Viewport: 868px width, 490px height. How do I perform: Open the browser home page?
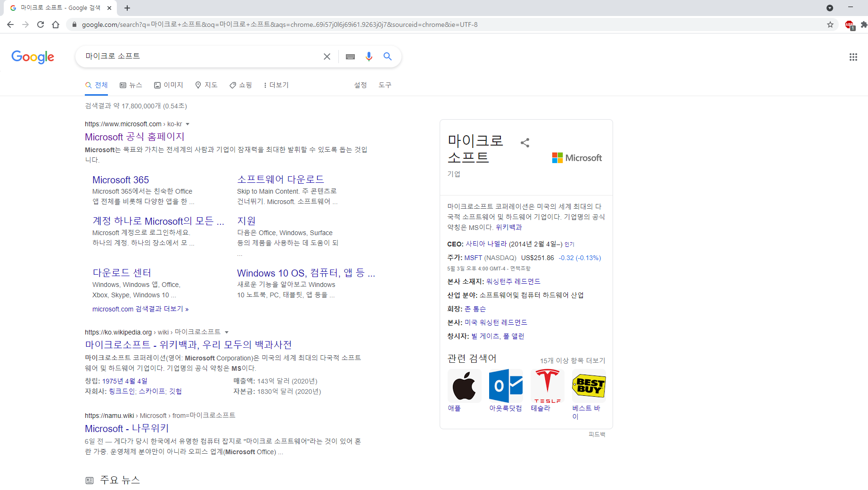pyautogui.click(x=56, y=24)
